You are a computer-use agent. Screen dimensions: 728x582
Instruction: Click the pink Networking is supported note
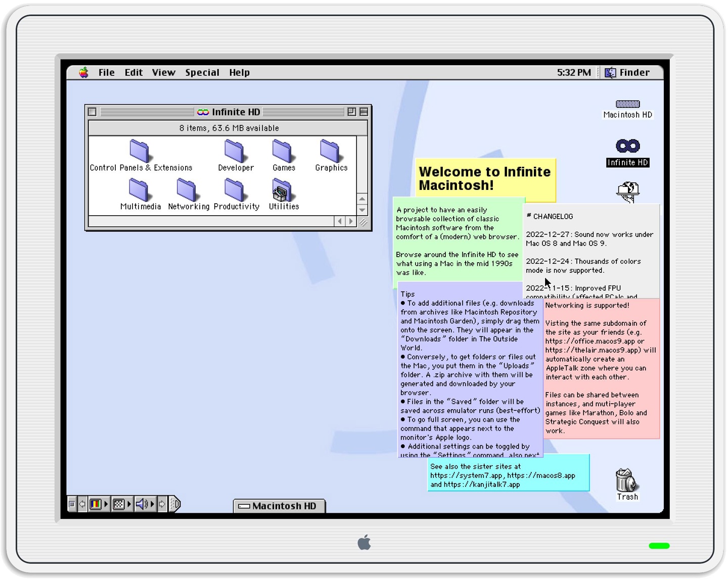click(x=602, y=368)
